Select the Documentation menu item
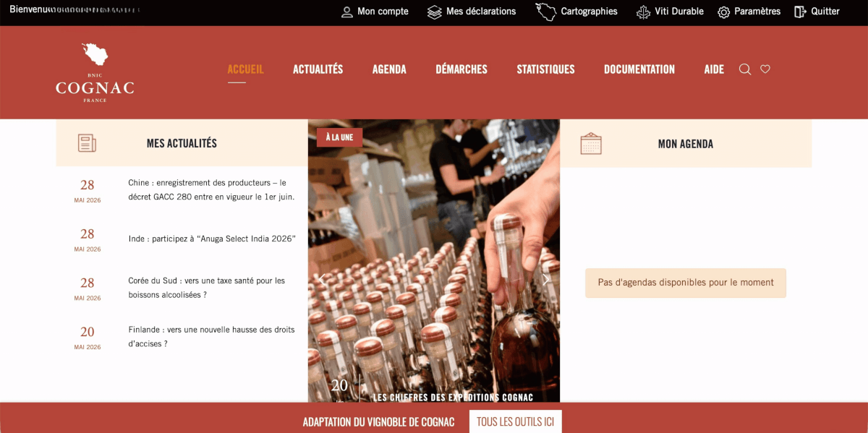868x433 pixels. tap(639, 69)
